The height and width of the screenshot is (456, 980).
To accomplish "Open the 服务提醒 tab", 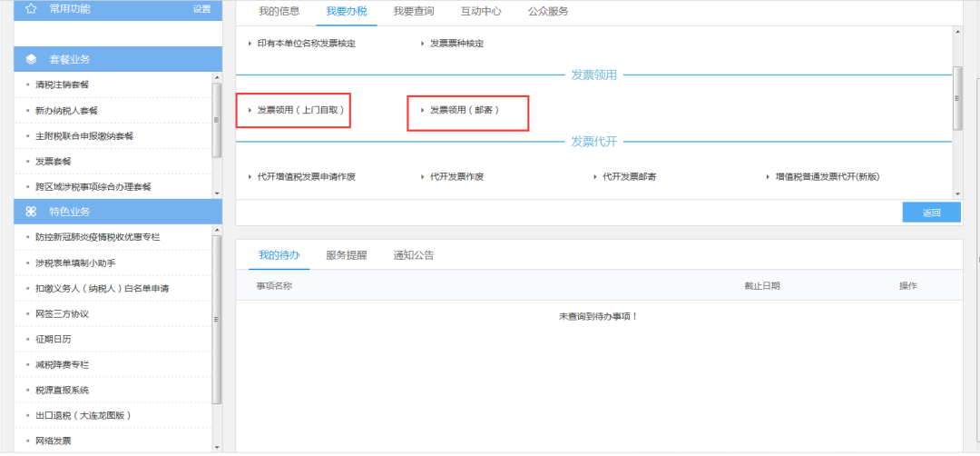I will click(347, 255).
